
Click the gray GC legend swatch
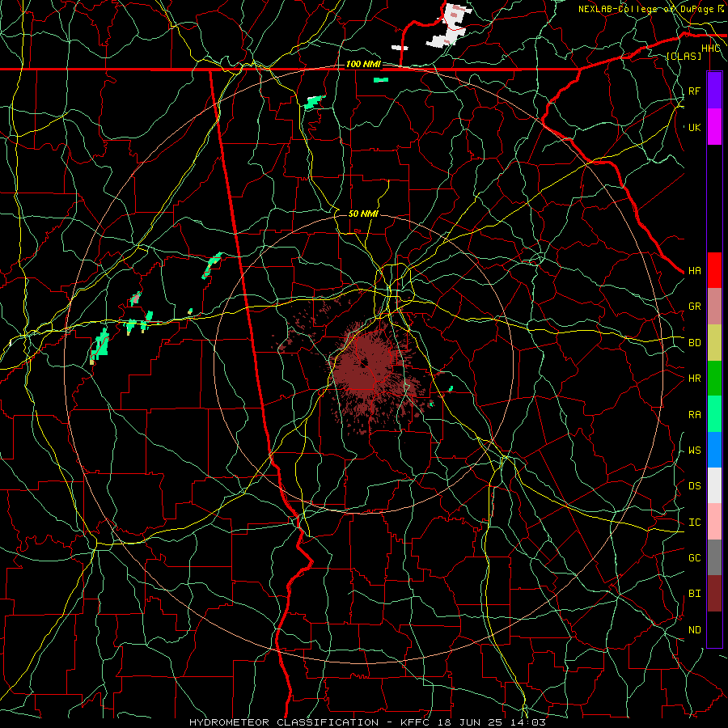714,557
